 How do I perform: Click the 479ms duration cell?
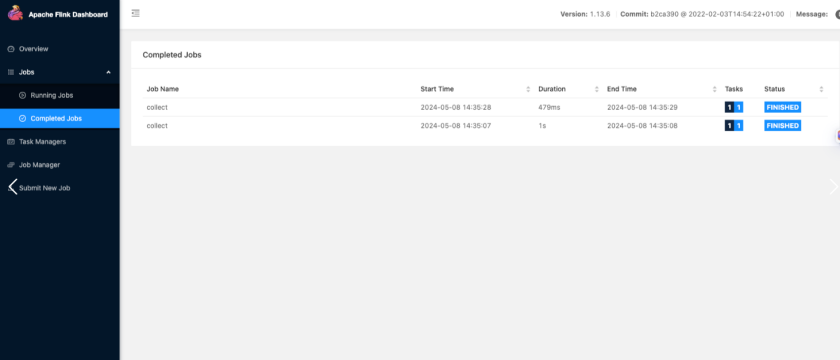click(x=549, y=107)
